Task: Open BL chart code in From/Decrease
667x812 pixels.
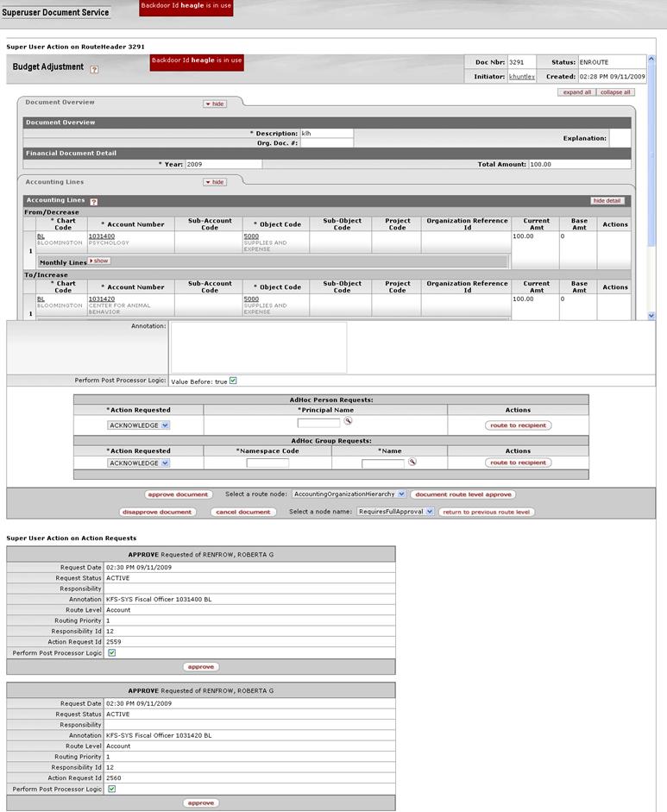Action: click(x=41, y=236)
